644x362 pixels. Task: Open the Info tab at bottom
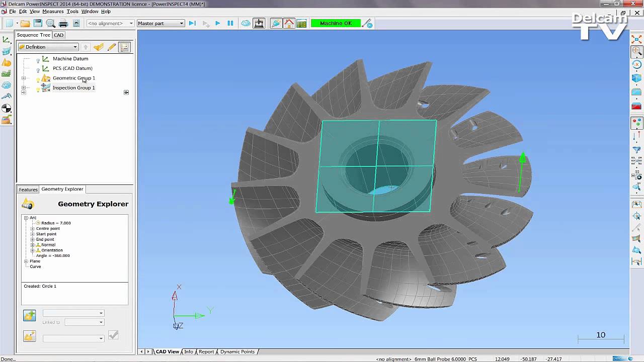tap(189, 351)
